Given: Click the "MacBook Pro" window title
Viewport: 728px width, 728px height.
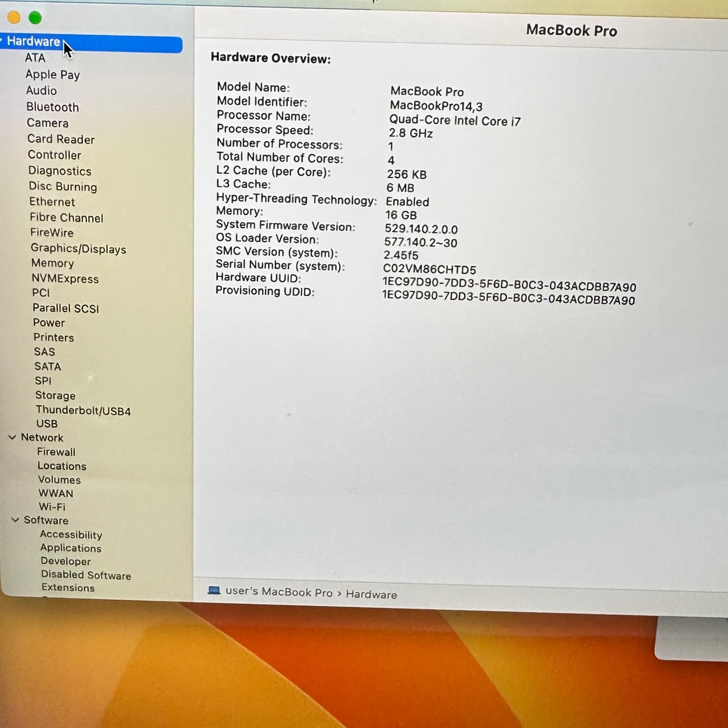Looking at the screenshot, I should 572,30.
